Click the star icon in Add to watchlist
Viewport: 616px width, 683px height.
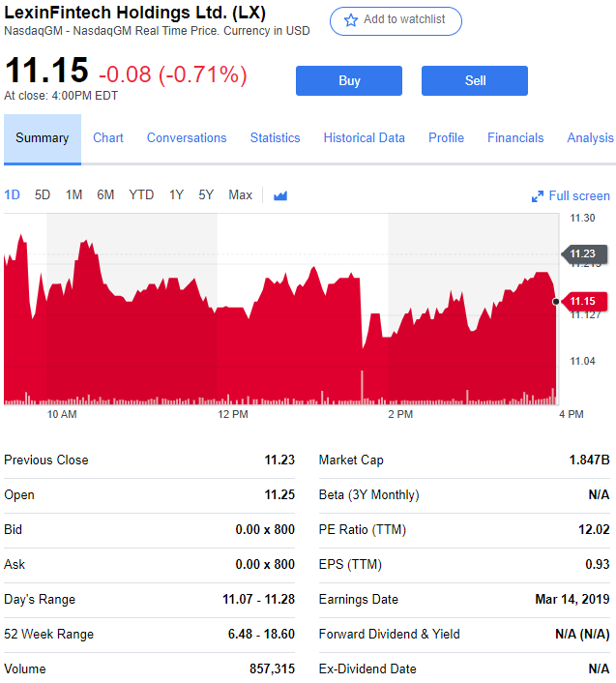click(351, 20)
